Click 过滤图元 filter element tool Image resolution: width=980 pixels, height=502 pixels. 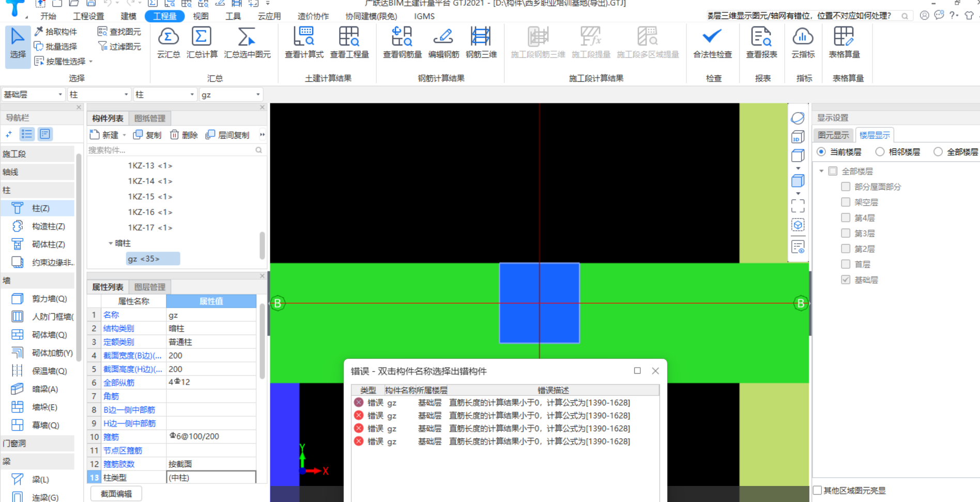[119, 47]
